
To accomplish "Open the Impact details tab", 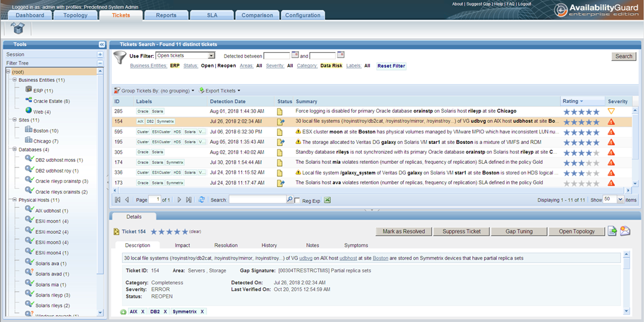I will click(182, 245).
